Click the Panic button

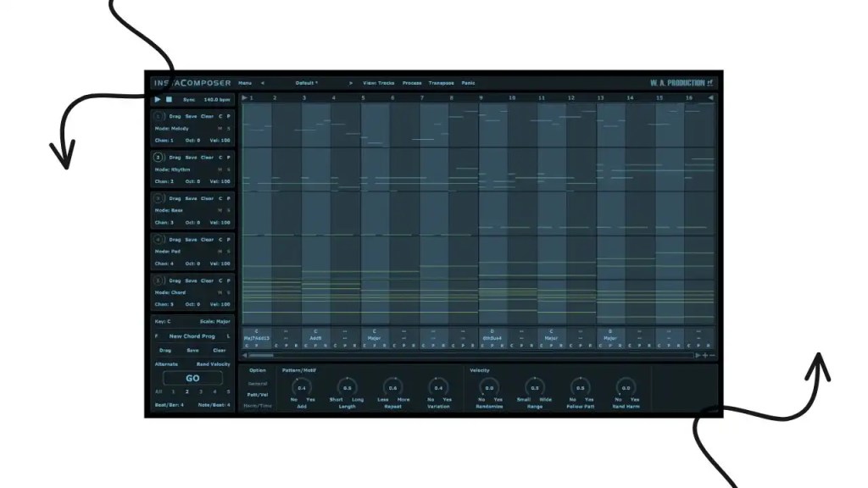(468, 83)
